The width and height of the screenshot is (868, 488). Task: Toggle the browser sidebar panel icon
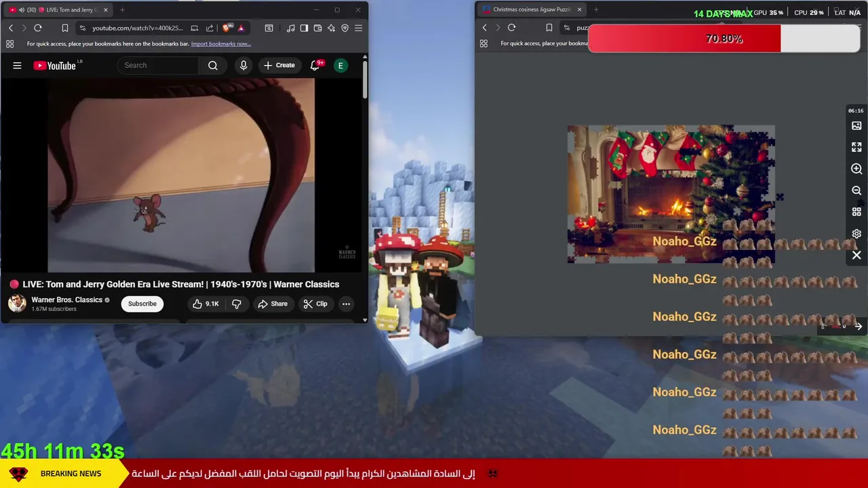(x=304, y=28)
